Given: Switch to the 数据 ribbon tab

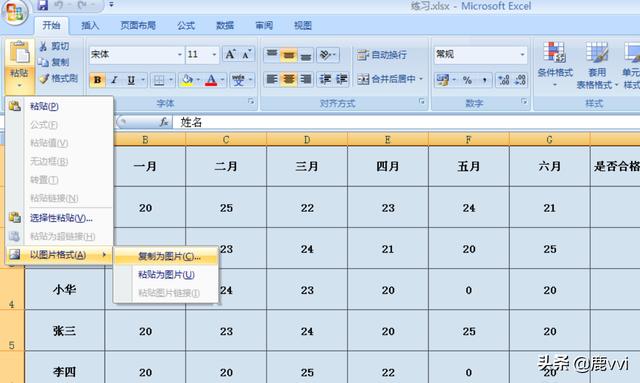Looking at the screenshot, I should click(x=225, y=26).
